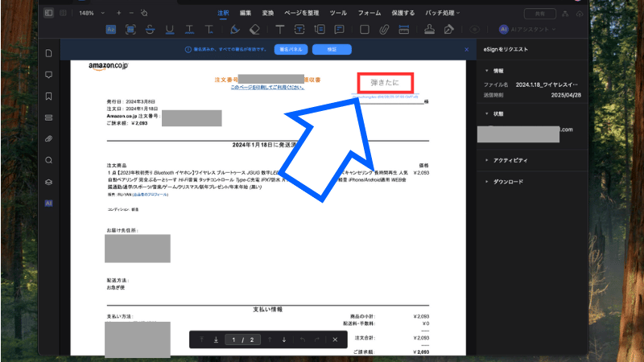Open the form fields sidebar icon
The image size is (644, 362).
click(48, 117)
